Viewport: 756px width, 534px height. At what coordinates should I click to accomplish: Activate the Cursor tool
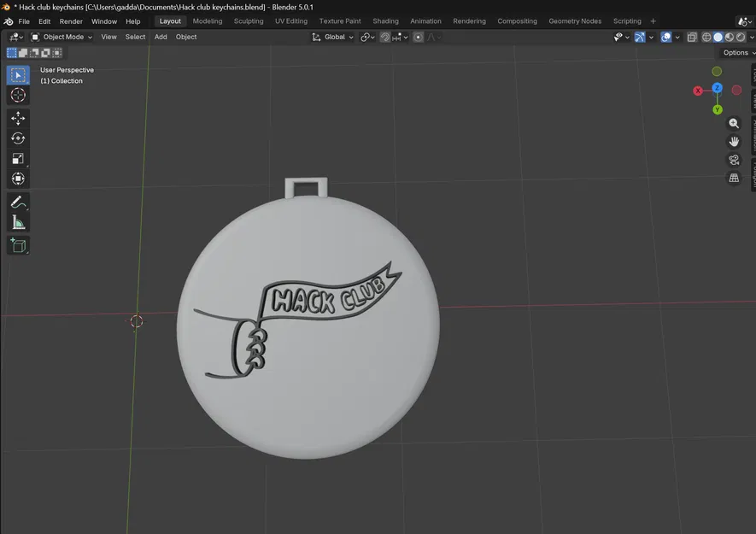click(x=18, y=95)
